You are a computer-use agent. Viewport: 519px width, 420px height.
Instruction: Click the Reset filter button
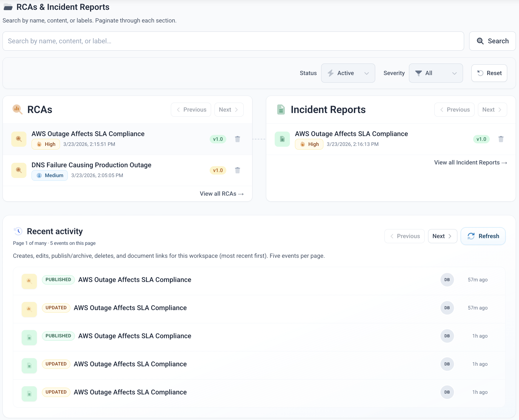489,73
